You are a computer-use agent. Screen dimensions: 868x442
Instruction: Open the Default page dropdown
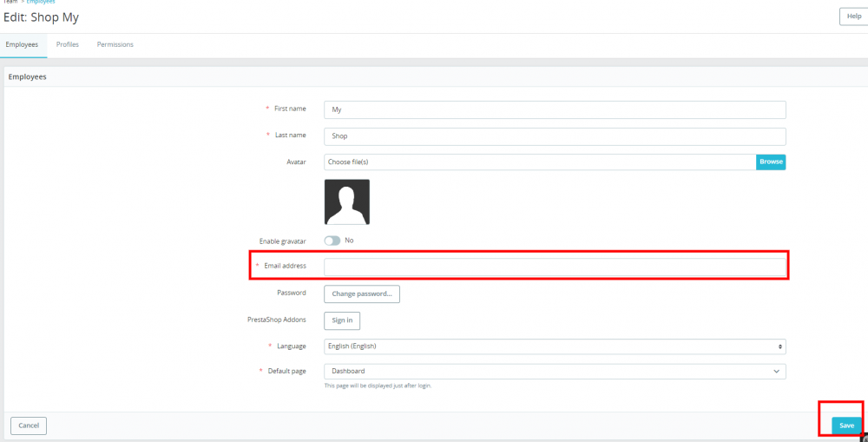pyautogui.click(x=555, y=371)
